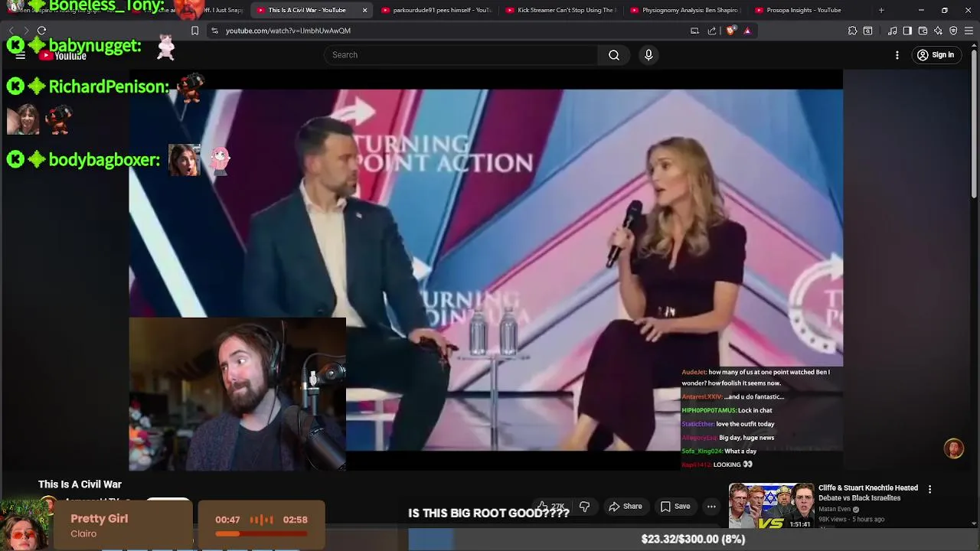Toggle the browser sidebar panel icon

[x=907, y=31]
